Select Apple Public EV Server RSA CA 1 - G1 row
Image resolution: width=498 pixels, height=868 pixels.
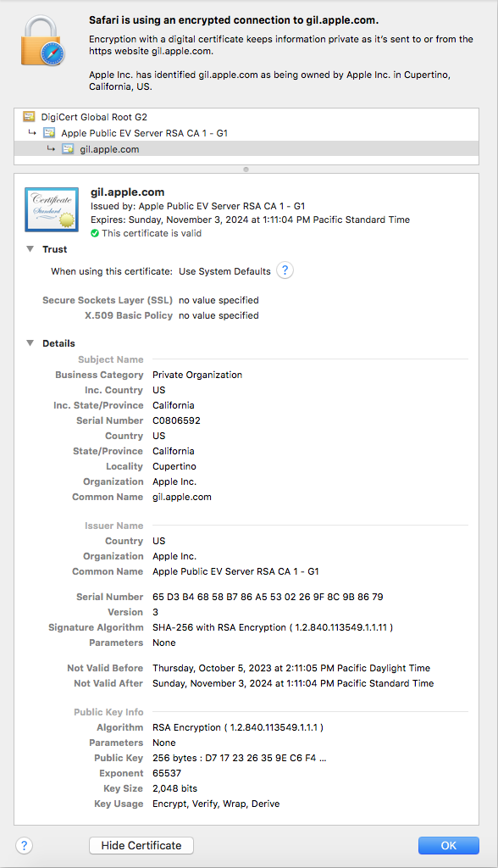pos(246,133)
